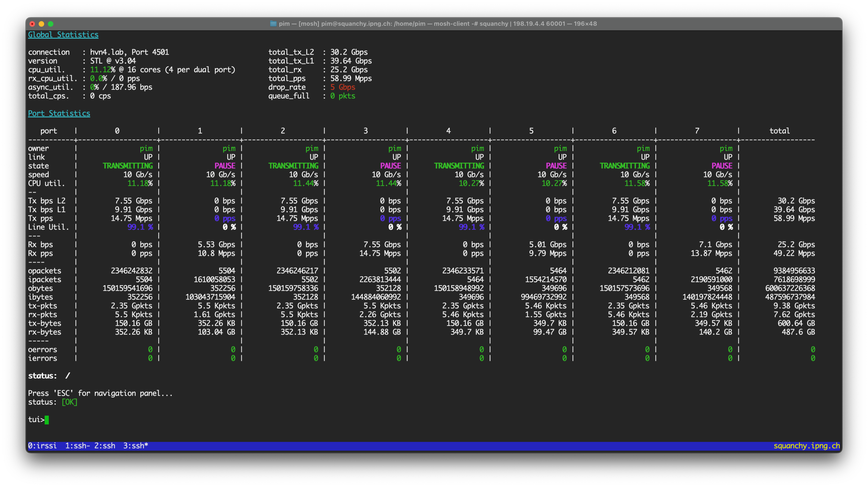Select the 2:ssh tmux window tab
The image size is (868, 487).
105,445
